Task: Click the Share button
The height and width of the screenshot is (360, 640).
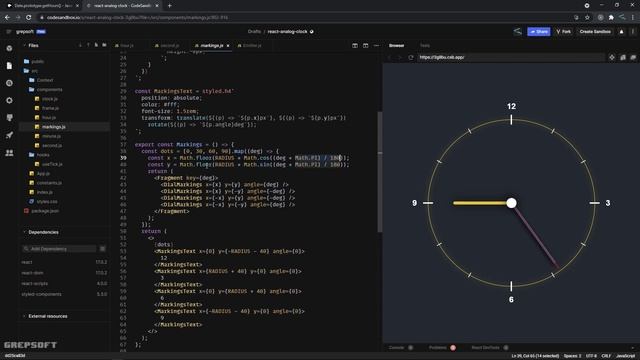Action: click(x=539, y=31)
